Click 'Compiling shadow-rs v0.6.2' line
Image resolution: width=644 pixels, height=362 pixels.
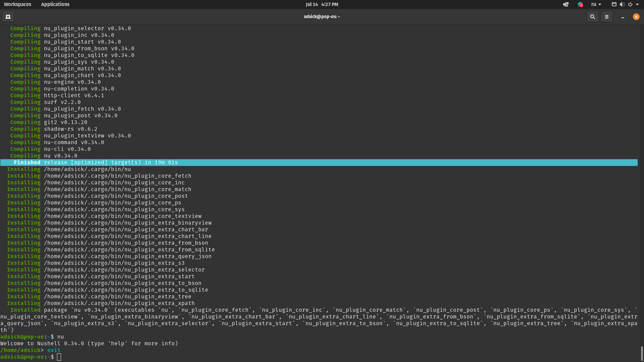(x=54, y=129)
